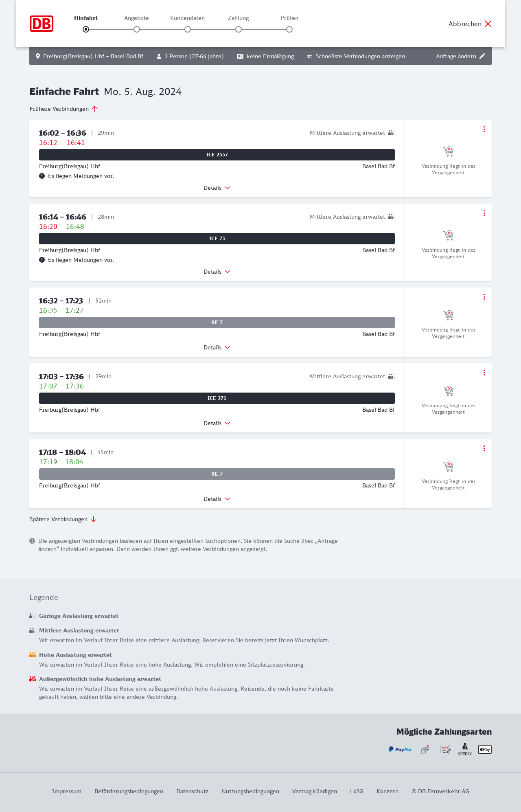This screenshot has height=812, width=521.
Task: Click the pencil icon beside Anfrage ändern
Action: (482, 56)
